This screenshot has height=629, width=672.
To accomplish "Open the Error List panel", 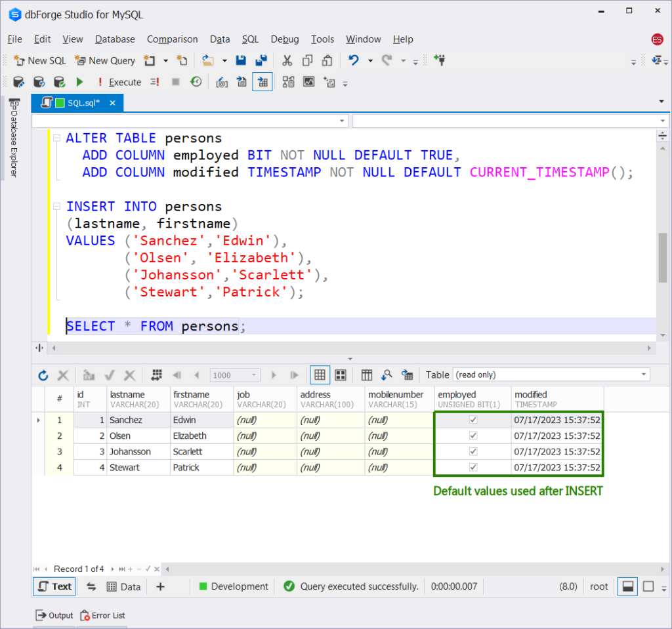I will click(x=102, y=615).
